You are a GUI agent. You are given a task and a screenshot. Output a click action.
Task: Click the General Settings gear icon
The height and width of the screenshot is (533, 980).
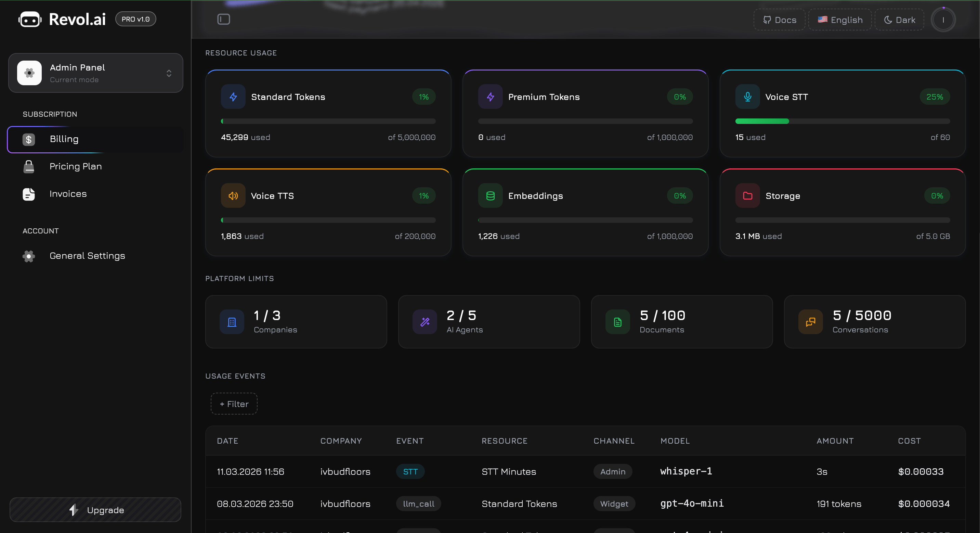28,256
